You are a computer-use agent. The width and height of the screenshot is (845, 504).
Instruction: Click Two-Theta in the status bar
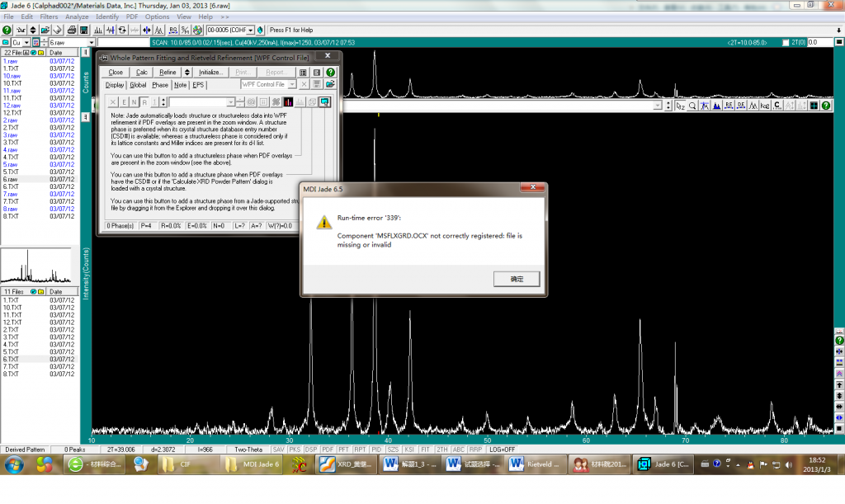coord(248,450)
